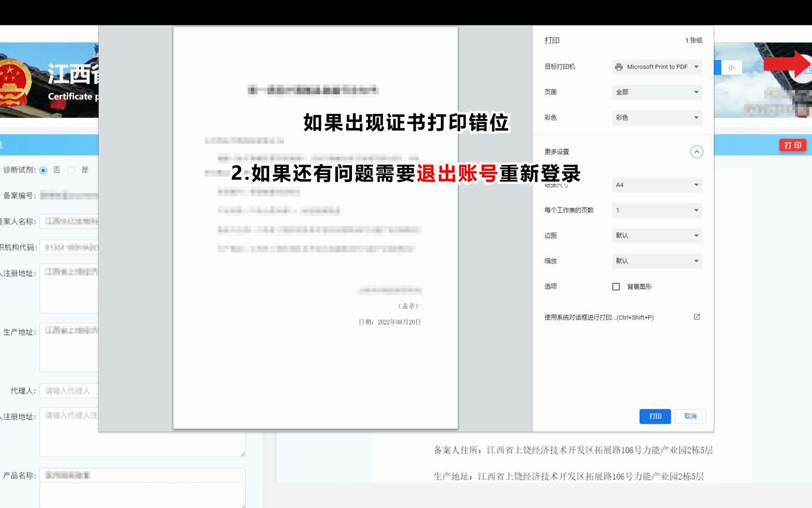Select the 否 radio for 诊断试剂
812x508 pixels.
43,170
